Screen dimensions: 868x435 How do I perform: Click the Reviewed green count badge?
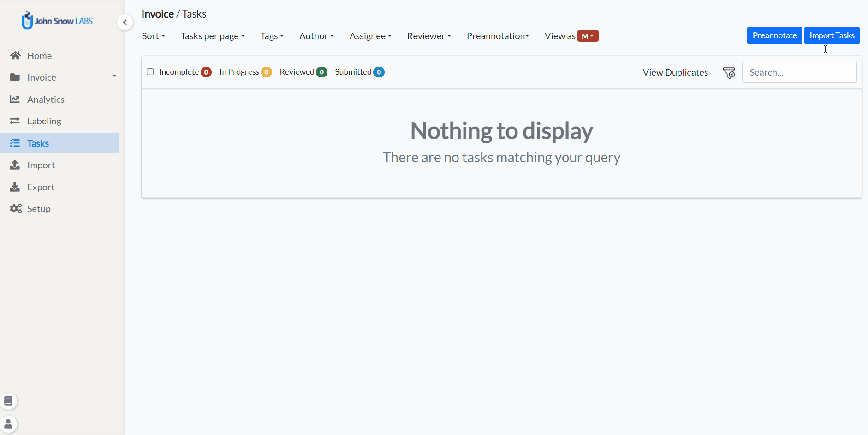321,72
